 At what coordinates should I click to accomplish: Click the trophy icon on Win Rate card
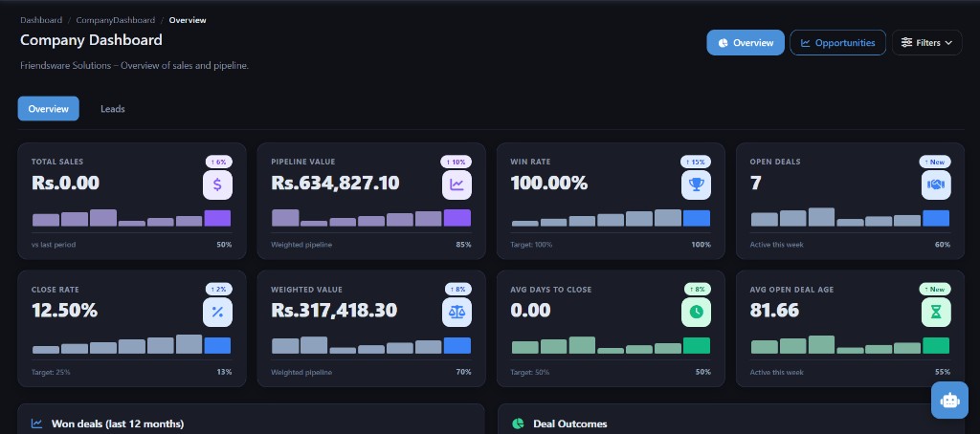[697, 184]
